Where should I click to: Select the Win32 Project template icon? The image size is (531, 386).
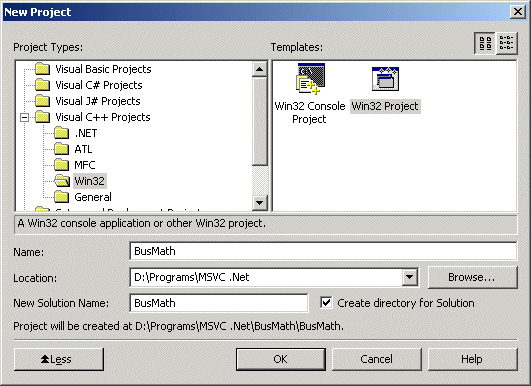385,79
